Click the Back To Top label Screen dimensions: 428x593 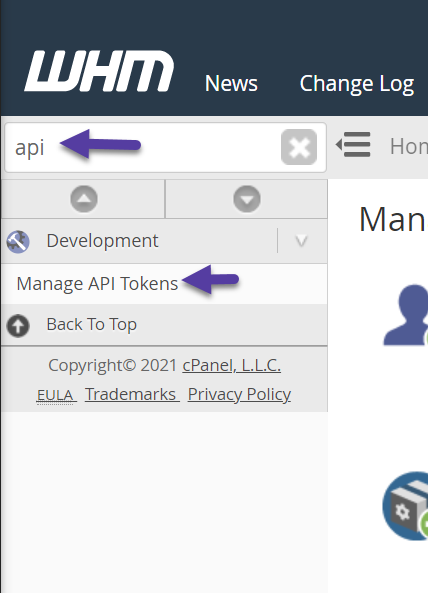point(91,324)
